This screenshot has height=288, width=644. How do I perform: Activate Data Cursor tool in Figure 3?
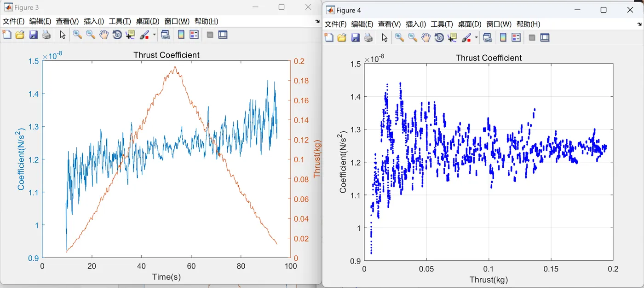[131, 35]
